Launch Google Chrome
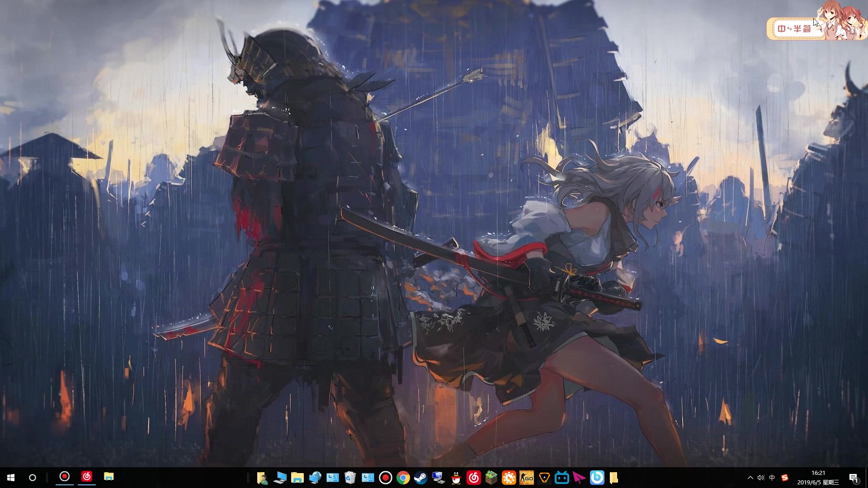This screenshot has width=868, height=488. tap(403, 478)
